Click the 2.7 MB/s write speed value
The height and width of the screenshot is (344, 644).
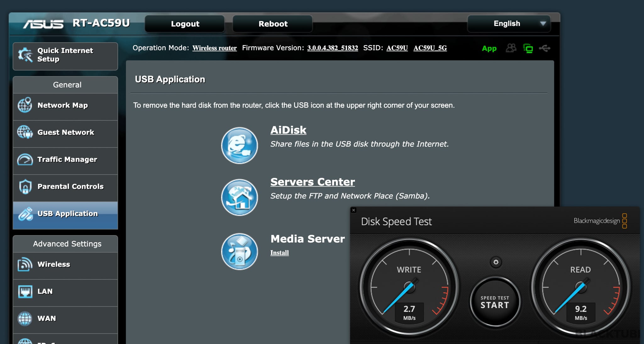point(409,313)
